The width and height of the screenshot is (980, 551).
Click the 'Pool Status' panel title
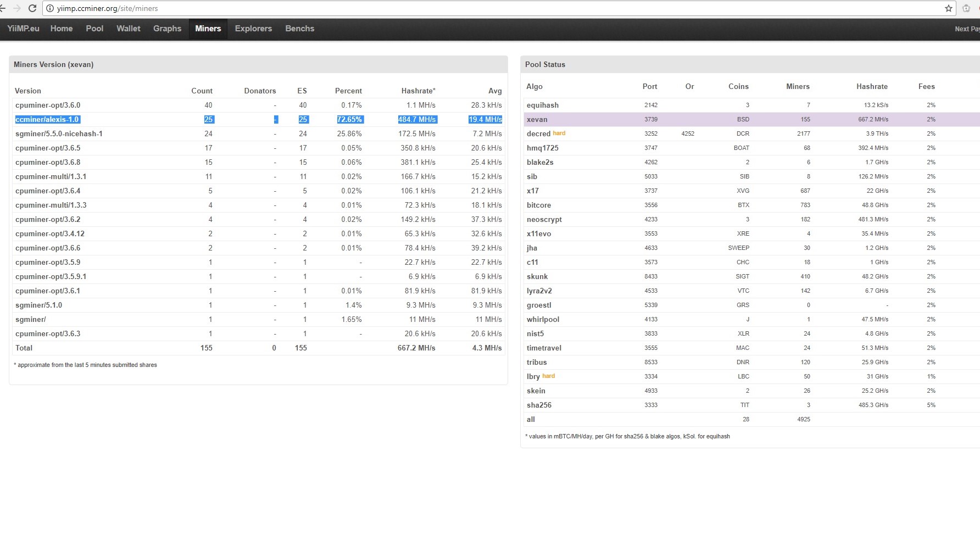coord(545,64)
